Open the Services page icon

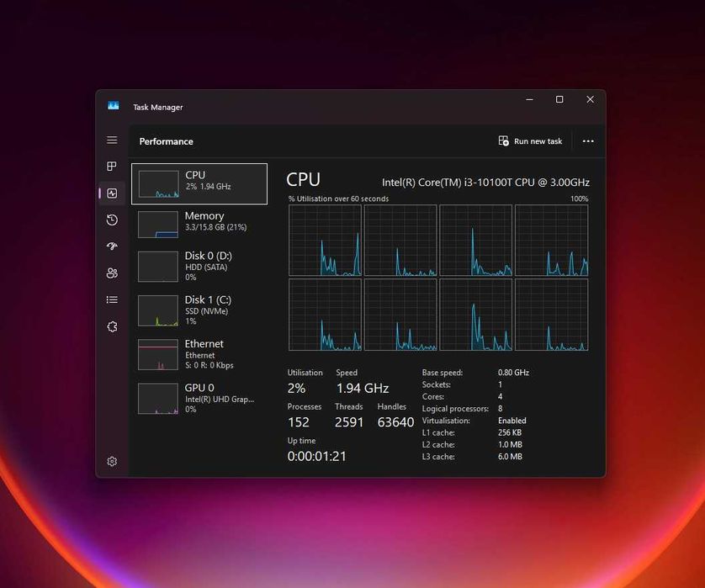point(112,327)
